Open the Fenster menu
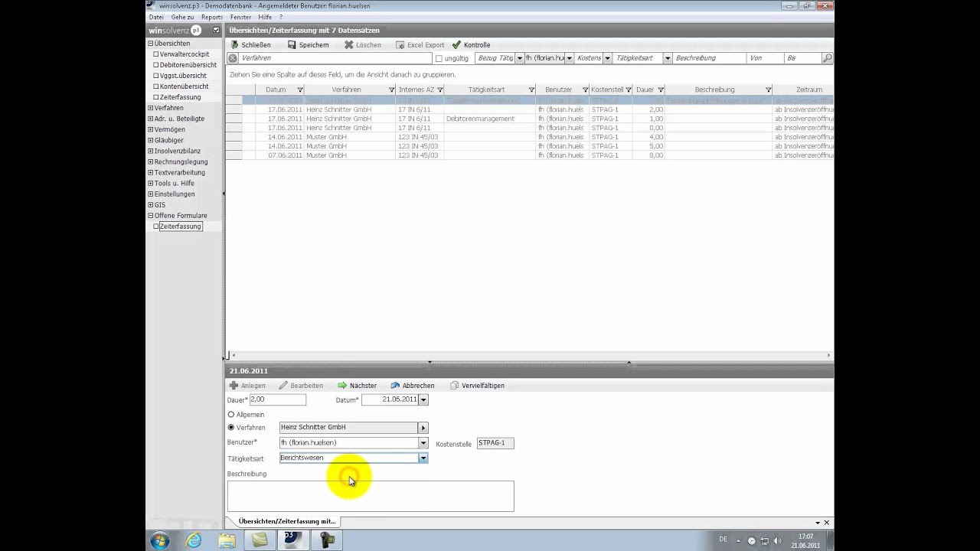 [x=240, y=17]
